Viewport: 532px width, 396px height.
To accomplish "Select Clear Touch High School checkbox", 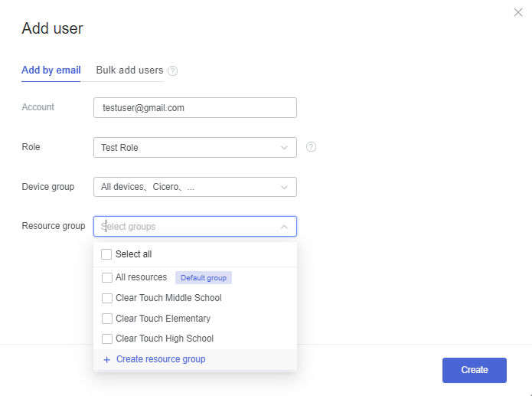I will click(x=107, y=339).
